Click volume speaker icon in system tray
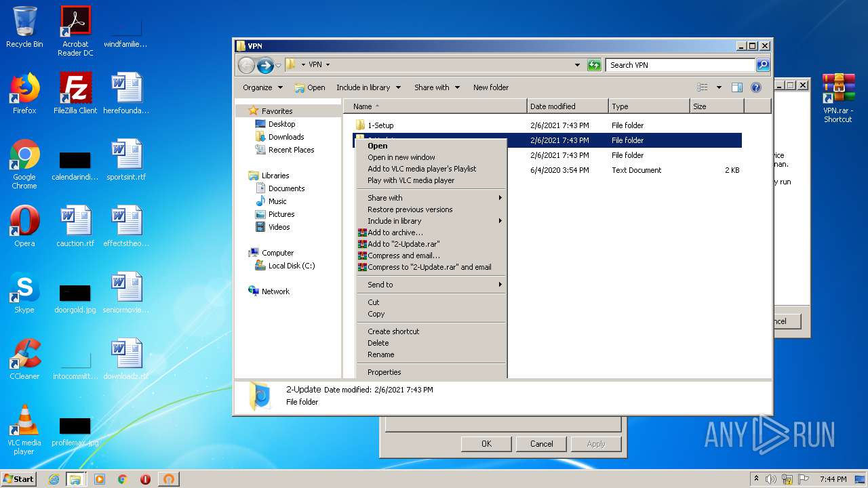This screenshot has height=488, width=868. pyautogui.click(x=771, y=479)
